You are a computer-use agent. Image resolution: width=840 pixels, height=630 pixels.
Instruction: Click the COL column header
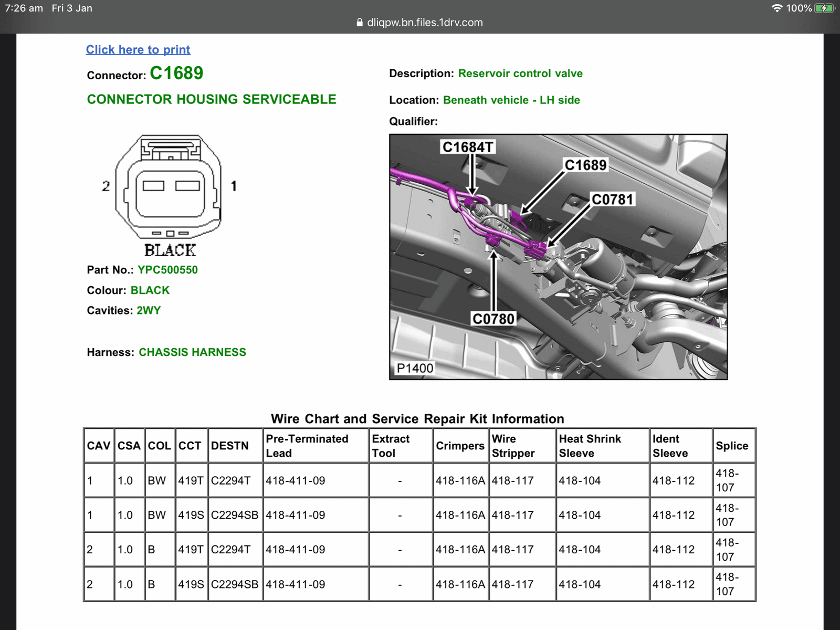point(160,446)
